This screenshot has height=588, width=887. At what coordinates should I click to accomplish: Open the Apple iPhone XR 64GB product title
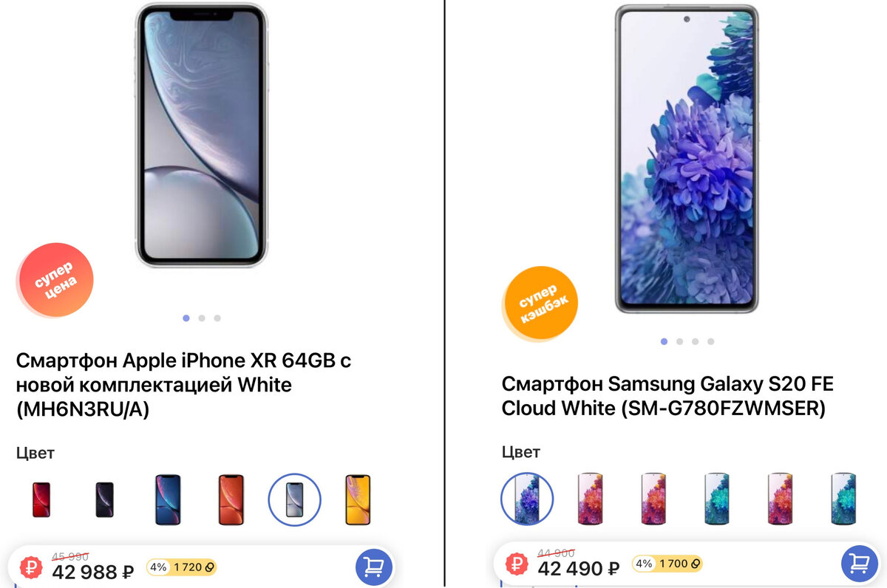(183, 385)
